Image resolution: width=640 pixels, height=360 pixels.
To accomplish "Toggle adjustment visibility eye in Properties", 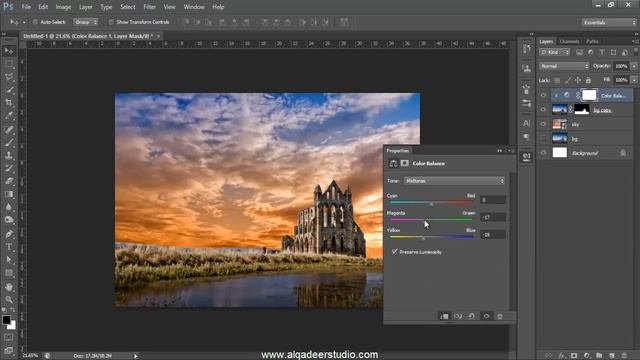I will pos(486,316).
